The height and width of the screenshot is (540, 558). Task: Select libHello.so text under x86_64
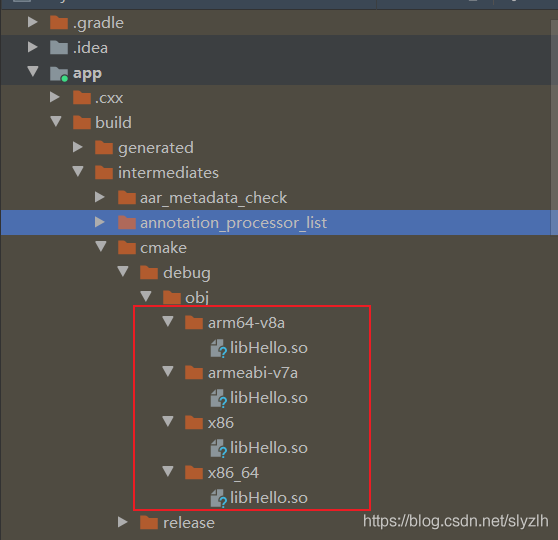click(269, 498)
